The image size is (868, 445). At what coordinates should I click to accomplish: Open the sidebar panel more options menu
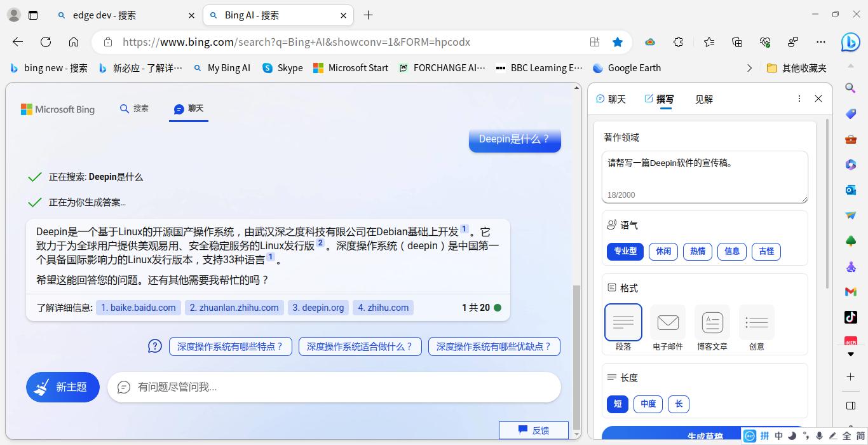click(799, 99)
